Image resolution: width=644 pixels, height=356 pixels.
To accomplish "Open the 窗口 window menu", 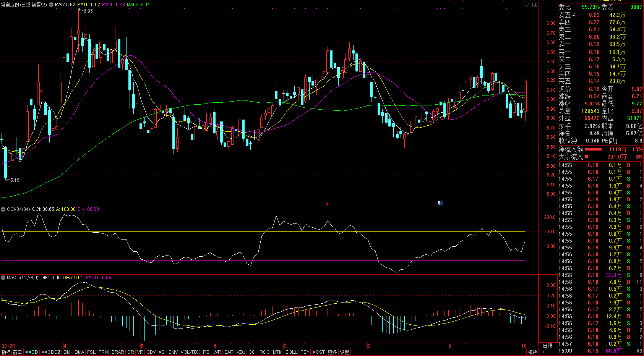I will tap(17, 352).
